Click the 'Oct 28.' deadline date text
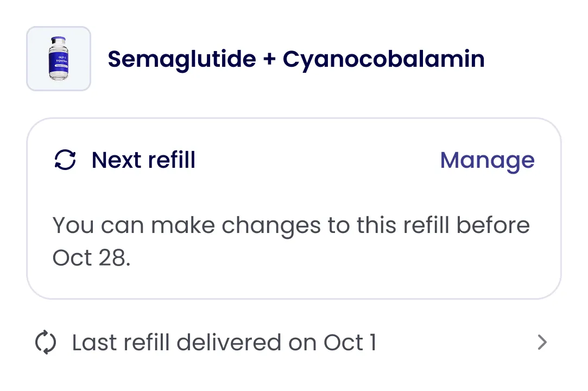588x391 pixels. (x=91, y=257)
